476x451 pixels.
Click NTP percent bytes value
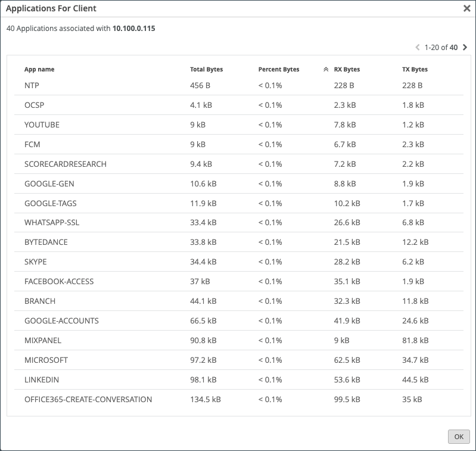(270, 85)
